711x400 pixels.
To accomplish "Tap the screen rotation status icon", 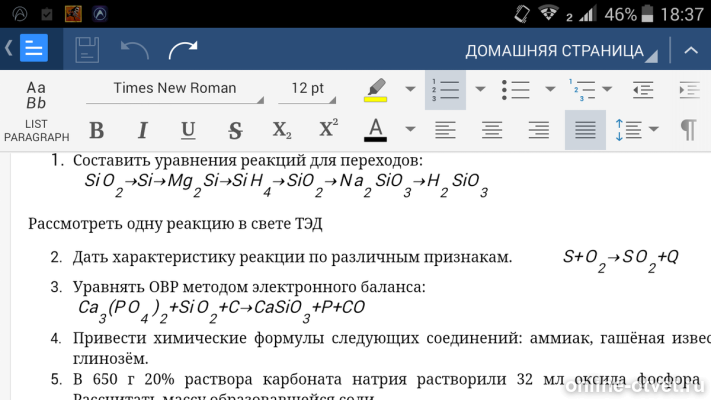I will click(x=522, y=14).
